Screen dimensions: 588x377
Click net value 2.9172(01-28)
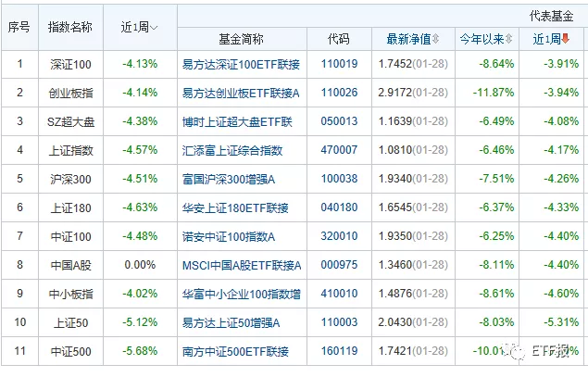coord(413,93)
